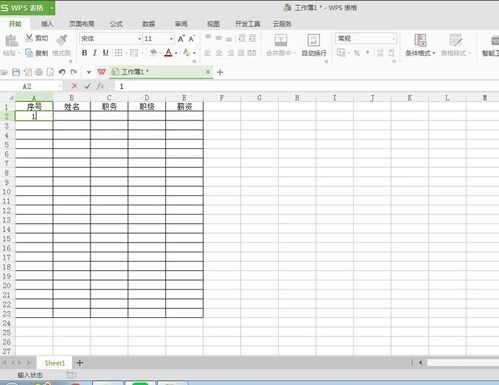Toggle center text horizontally
The height and width of the screenshot is (385, 499).
click(x=219, y=53)
